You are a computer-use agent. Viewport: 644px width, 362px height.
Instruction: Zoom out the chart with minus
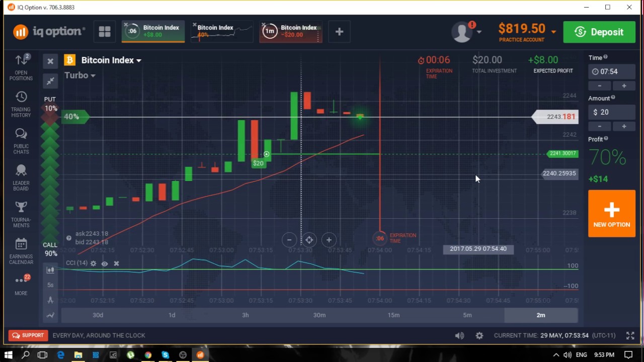tap(289, 240)
